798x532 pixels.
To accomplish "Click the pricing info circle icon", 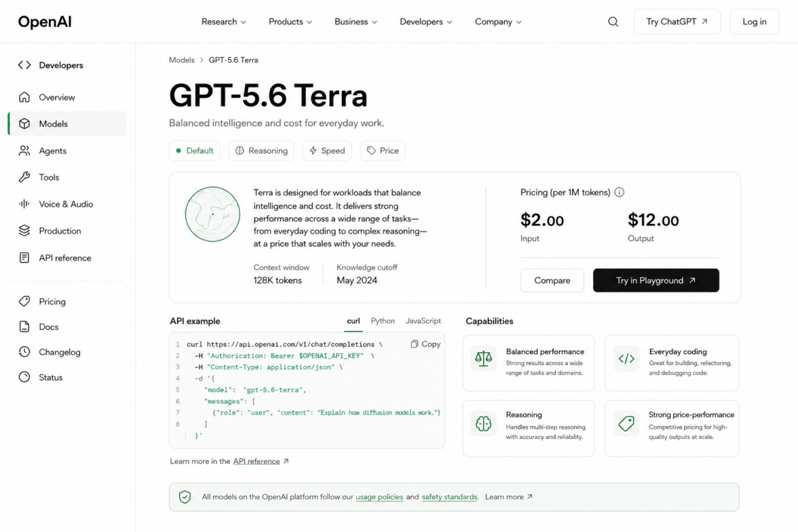I will pyautogui.click(x=620, y=193).
